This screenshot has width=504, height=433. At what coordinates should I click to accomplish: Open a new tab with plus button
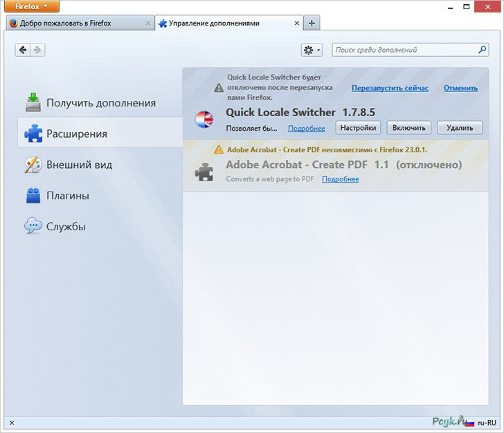click(312, 23)
